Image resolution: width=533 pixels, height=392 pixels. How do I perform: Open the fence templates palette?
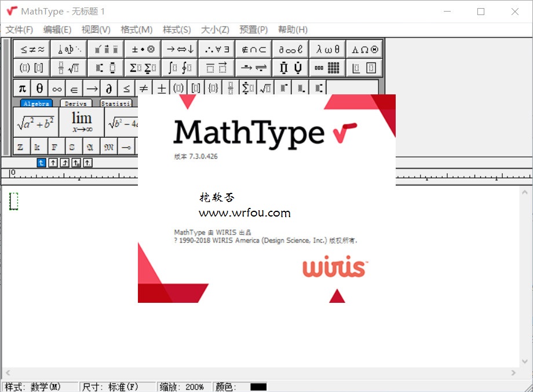tap(32, 68)
